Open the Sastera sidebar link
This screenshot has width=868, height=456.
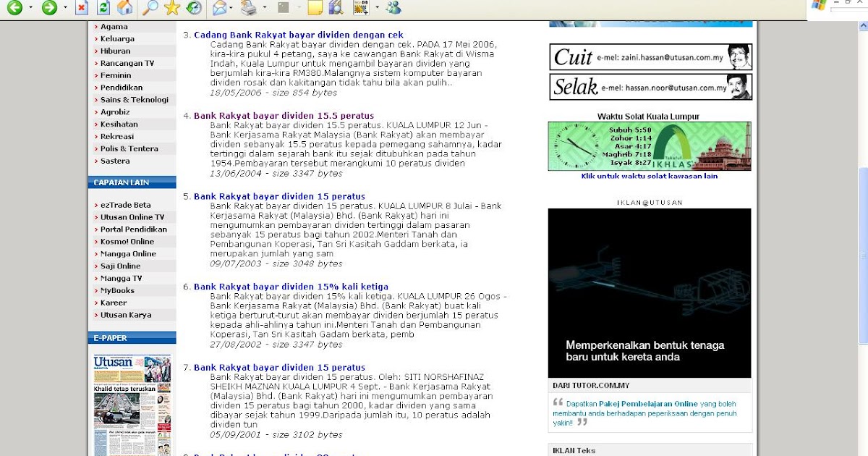tap(115, 161)
